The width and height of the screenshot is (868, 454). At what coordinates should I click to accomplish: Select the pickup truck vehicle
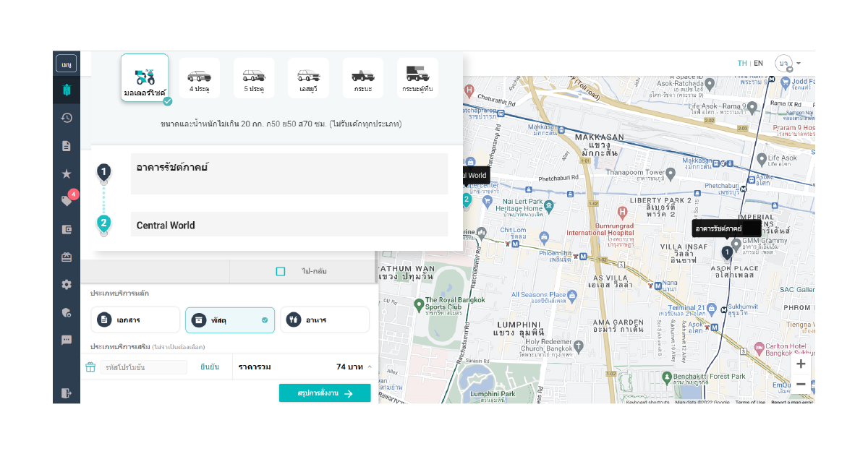[x=363, y=77]
